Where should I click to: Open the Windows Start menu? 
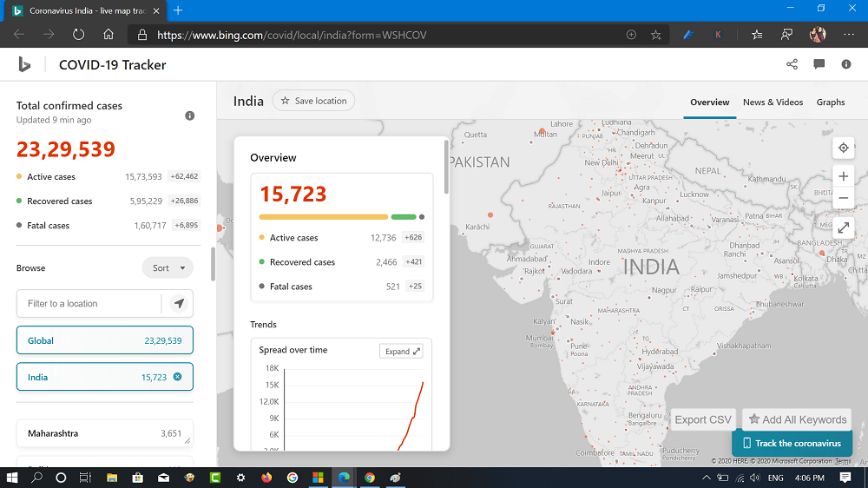[x=12, y=478]
